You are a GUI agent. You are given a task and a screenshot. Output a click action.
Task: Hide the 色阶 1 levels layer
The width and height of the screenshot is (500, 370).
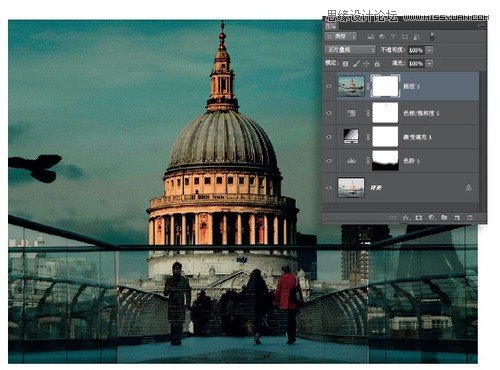329,161
